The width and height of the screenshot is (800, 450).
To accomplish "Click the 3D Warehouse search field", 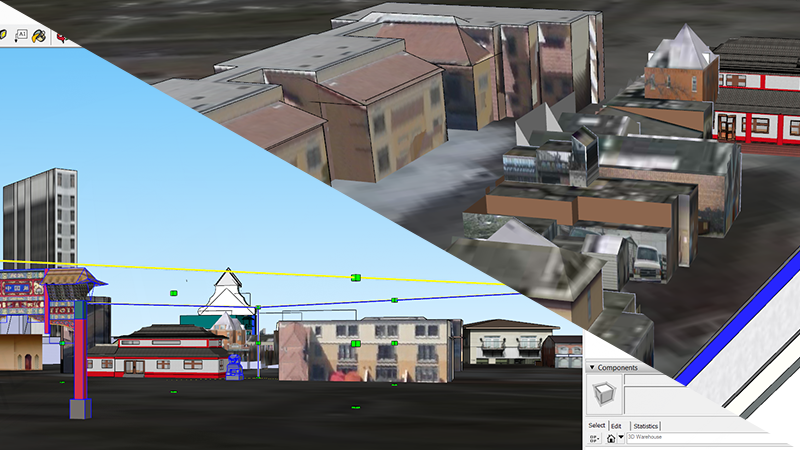I will pos(690,437).
